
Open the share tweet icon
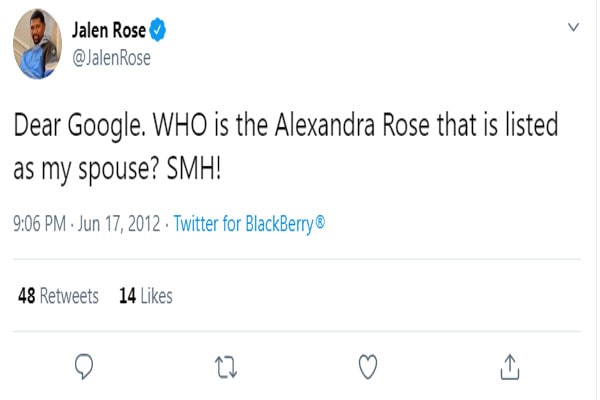(x=509, y=368)
